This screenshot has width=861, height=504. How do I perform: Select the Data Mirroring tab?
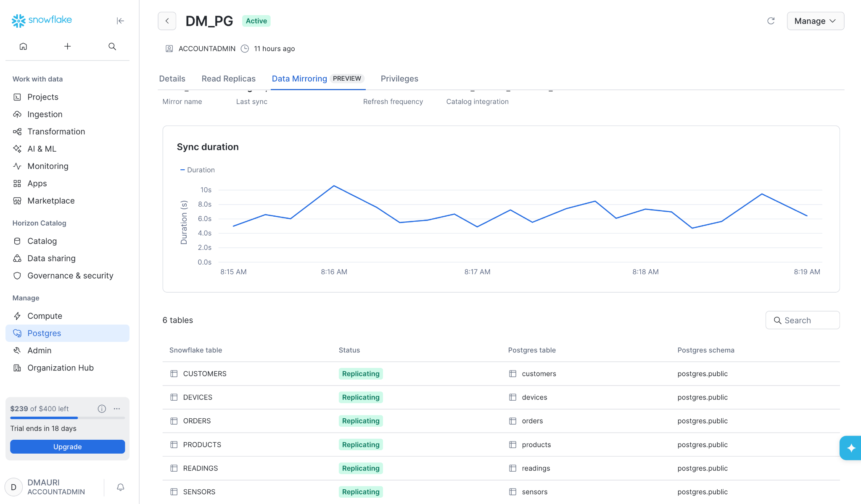[x=318, y=79]
